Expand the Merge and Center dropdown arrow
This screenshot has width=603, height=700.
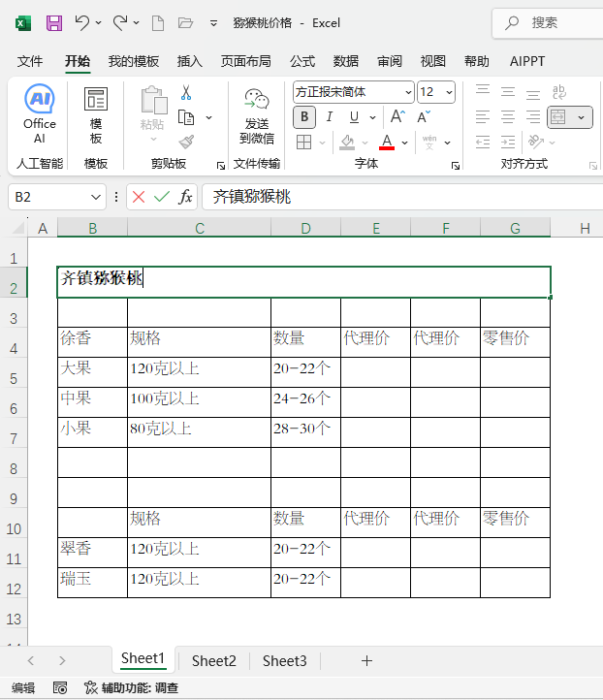click(x=581, y=117)
